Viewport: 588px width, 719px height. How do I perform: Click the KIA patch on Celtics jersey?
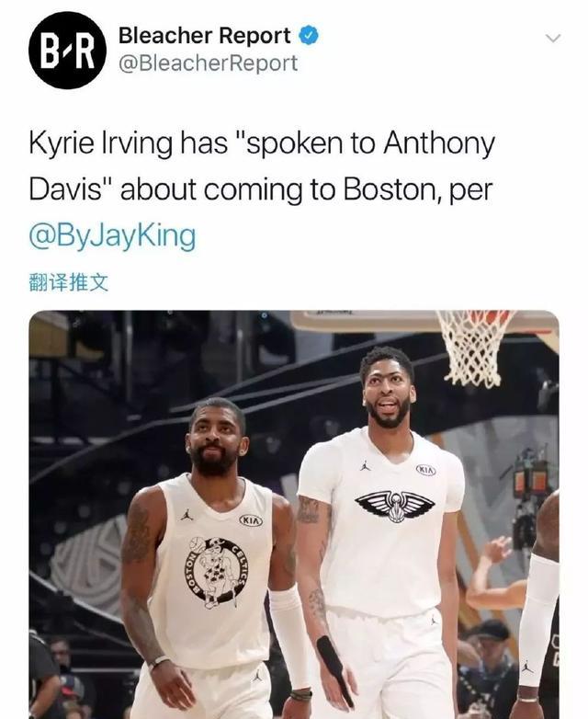pyautogui.click(x=251, y=520)
